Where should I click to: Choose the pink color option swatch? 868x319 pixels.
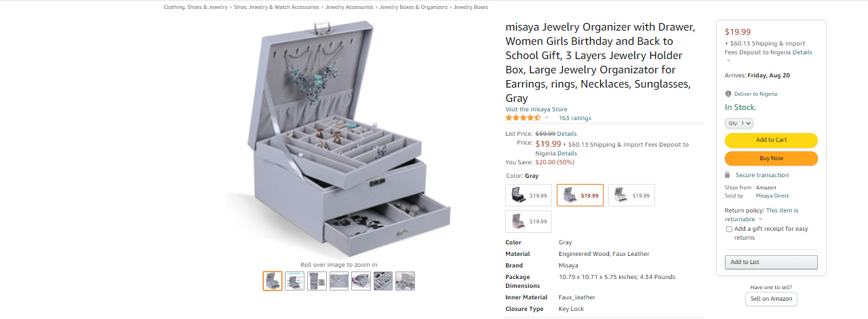[x=529, y=221]
